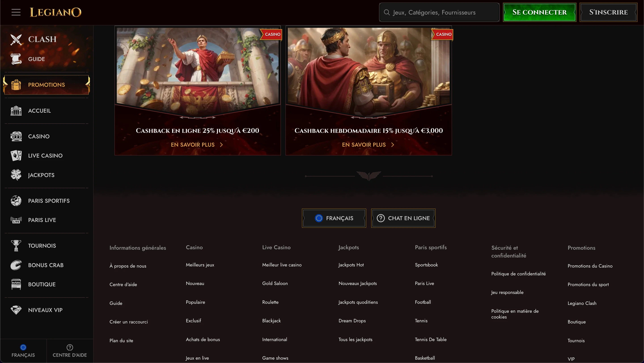This screenshot has width=644, height=363.
Task: Click the Accueil temple icon
Action: click(x=16, y=111)
